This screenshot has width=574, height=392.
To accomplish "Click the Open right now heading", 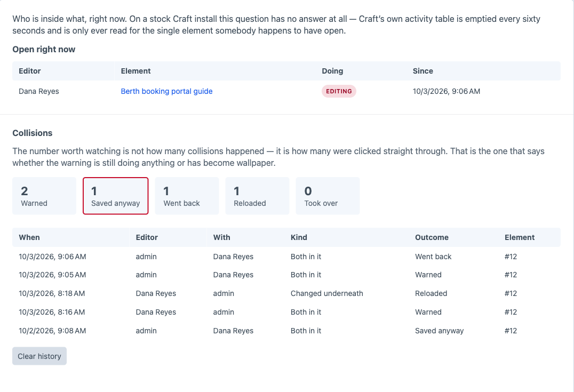I will tap(44, 50).
